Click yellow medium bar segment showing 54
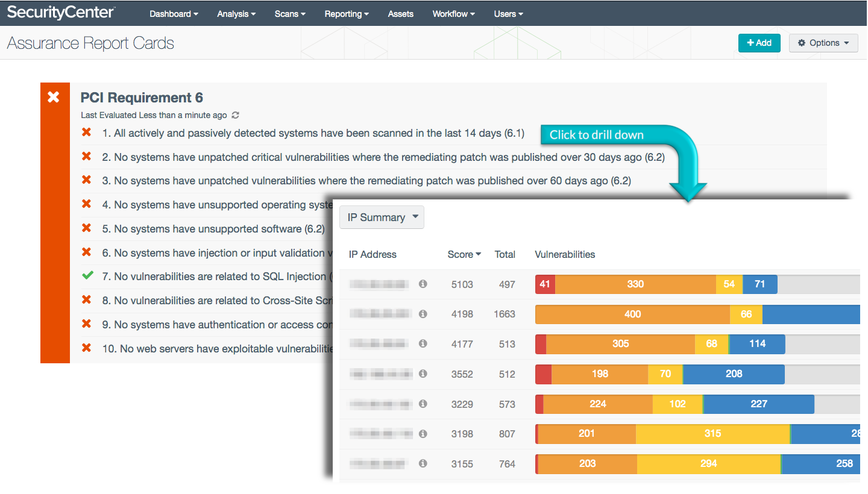This screenshot has width=868, height=494. 729,284
